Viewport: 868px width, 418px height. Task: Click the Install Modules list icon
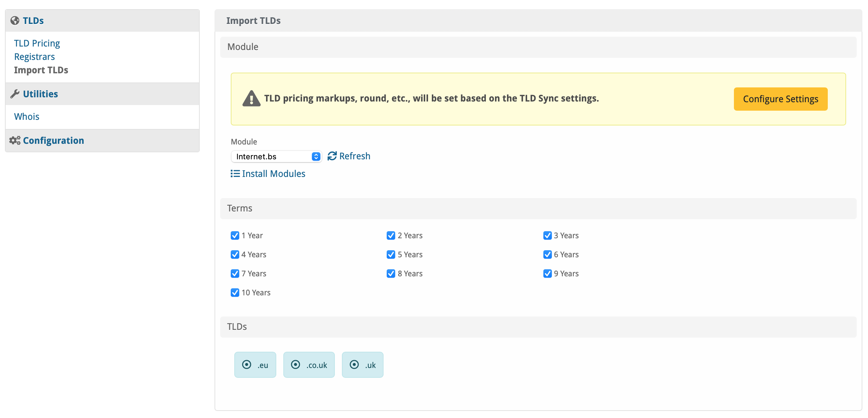[235, 174]
